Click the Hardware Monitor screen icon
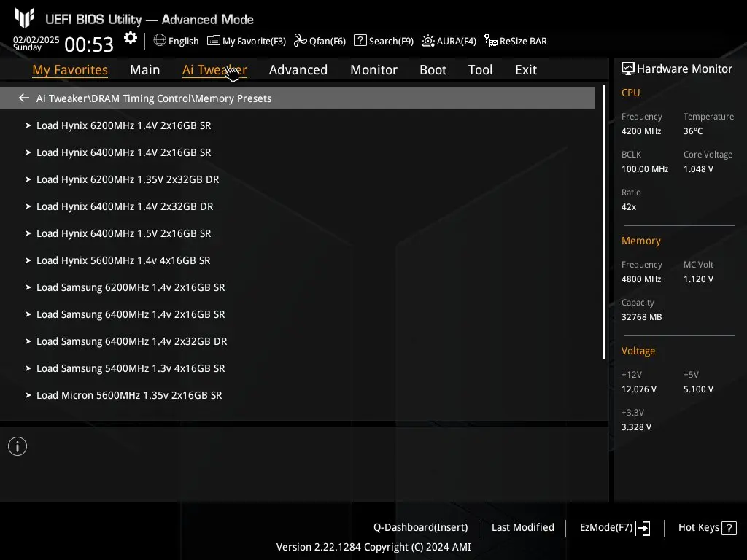747x560 pixels. pos(628,69)
